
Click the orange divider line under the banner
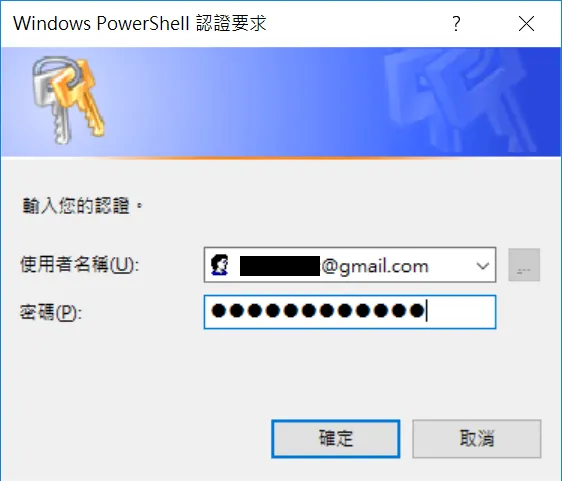coord(272,158)
